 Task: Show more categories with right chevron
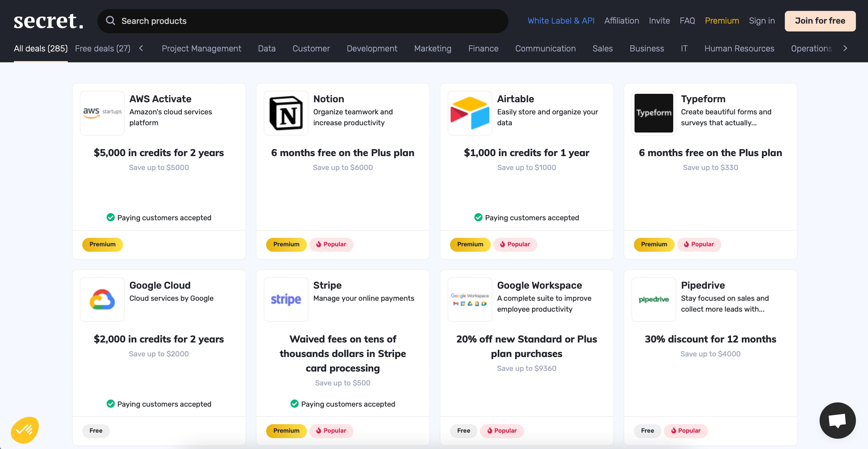point(845,48)
